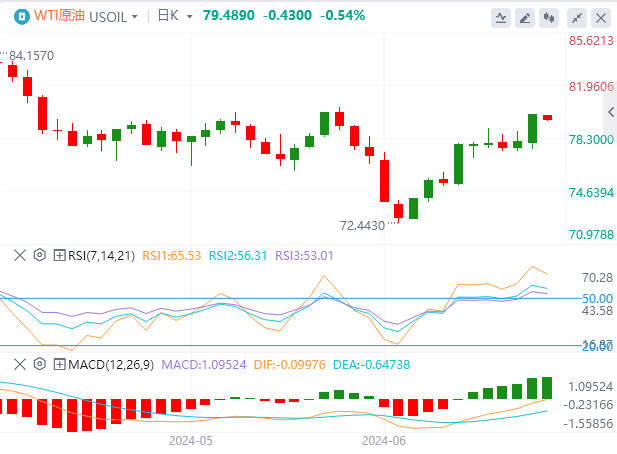The width and height of the screenshot is (617, 454).
Task: Click the 78.3000 price axis label
Action: click(591, 140)
